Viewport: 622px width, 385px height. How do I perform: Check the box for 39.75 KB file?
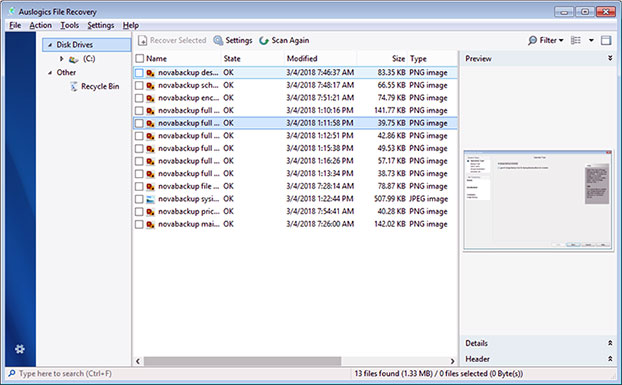tap(139, 123)
